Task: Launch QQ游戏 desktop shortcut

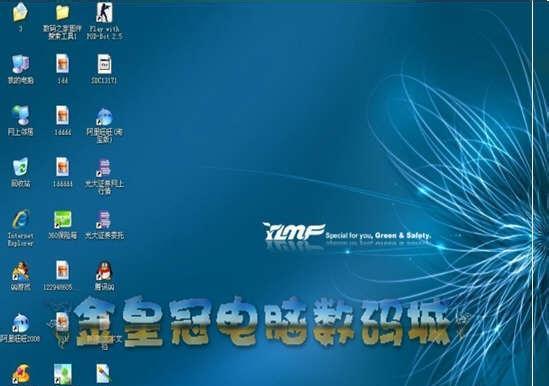Action: (x=21, y=271)
